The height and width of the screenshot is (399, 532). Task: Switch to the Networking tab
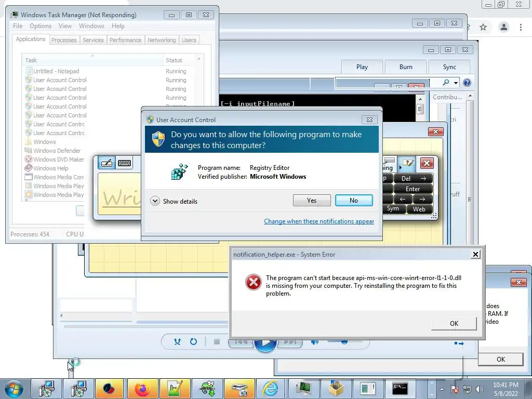pos(162,40)
